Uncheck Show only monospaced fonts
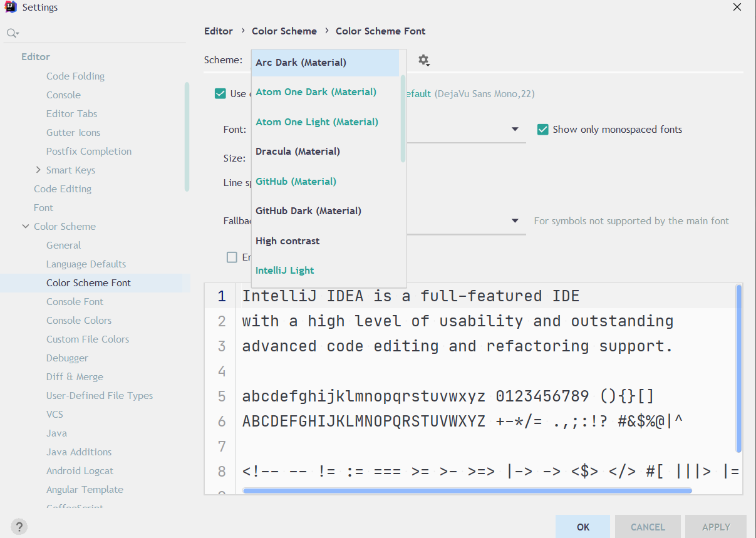 pos(543,130)
